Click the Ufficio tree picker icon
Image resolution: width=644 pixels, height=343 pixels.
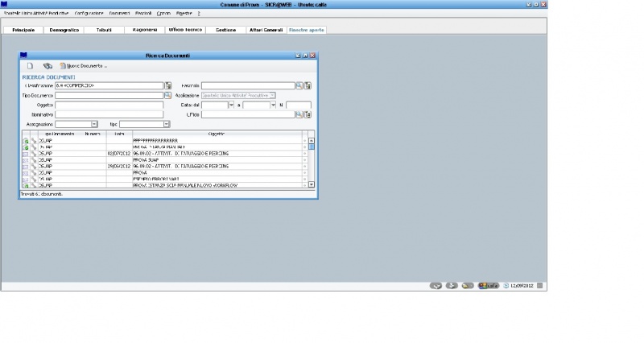pyautogui.click(x=308, y=114)
